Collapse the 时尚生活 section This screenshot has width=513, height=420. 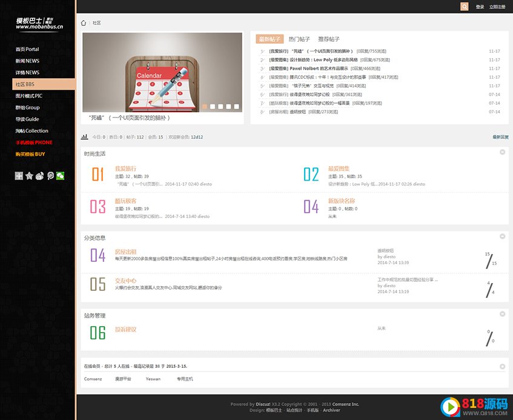pos(503,152)
